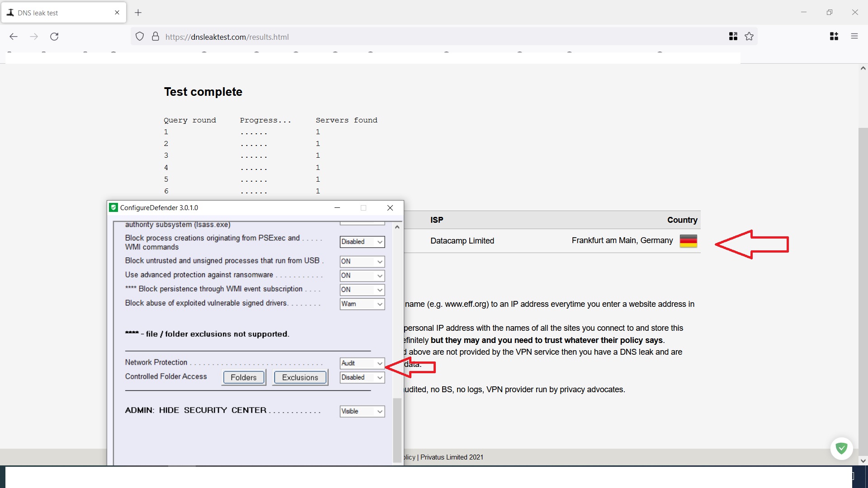Image resolution: width=868 pixels, height=488 pixels.
Task: Reload the DNS leak test page
Action: pyautogui.click(x=54, y=37)
